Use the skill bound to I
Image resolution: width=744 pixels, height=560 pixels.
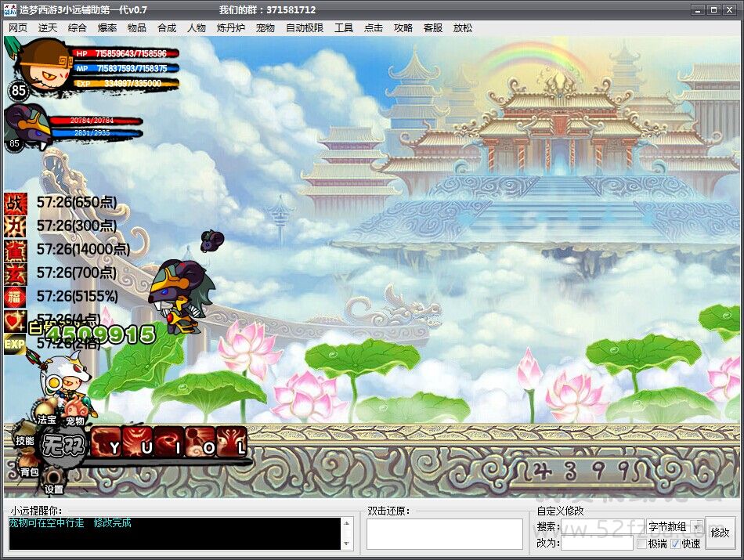pos(168,442)
